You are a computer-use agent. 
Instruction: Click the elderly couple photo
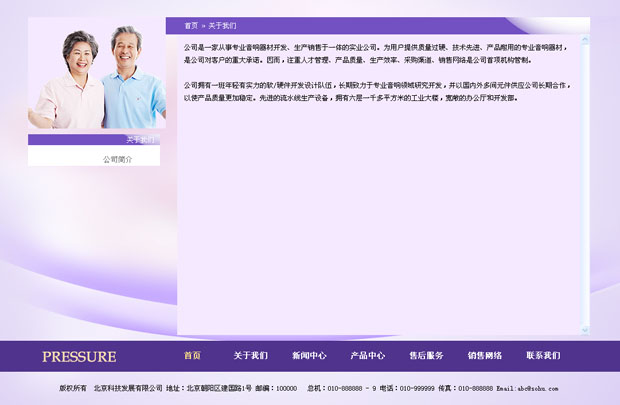point(97,73)
